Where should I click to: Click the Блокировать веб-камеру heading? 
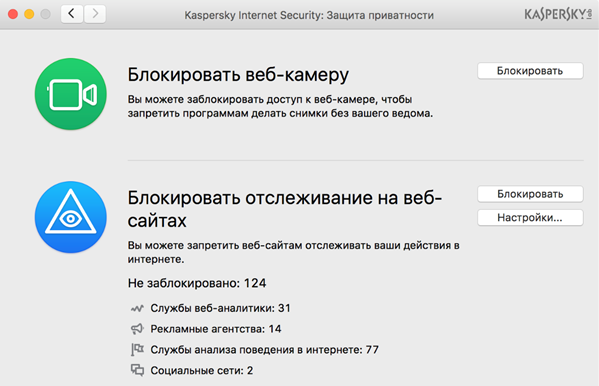[x=238, y=75]
